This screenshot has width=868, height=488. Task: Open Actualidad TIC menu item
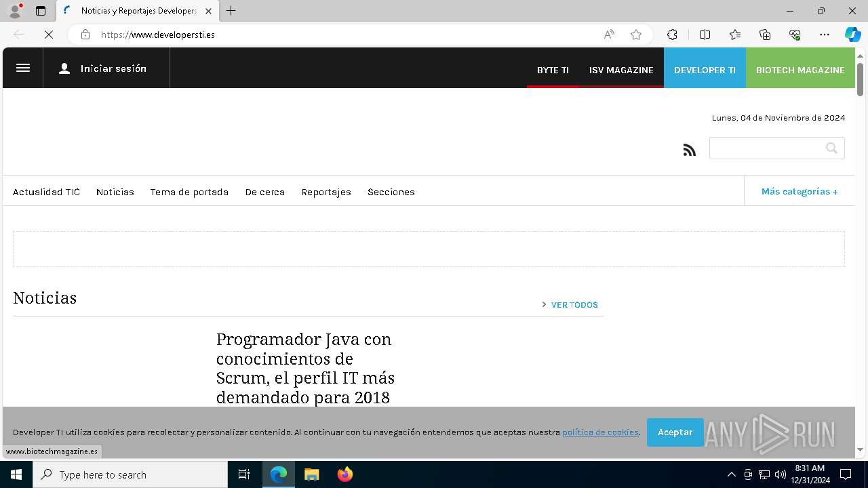pos(46,192)
